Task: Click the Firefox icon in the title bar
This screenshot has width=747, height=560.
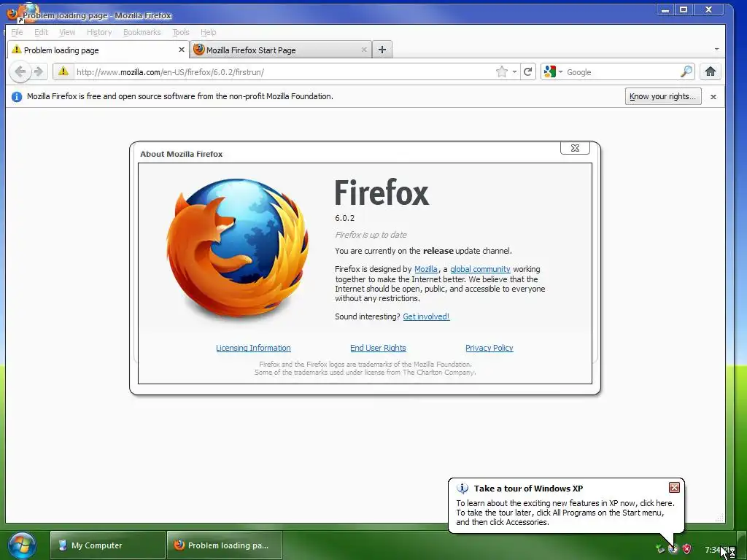Action: [13, 13]
